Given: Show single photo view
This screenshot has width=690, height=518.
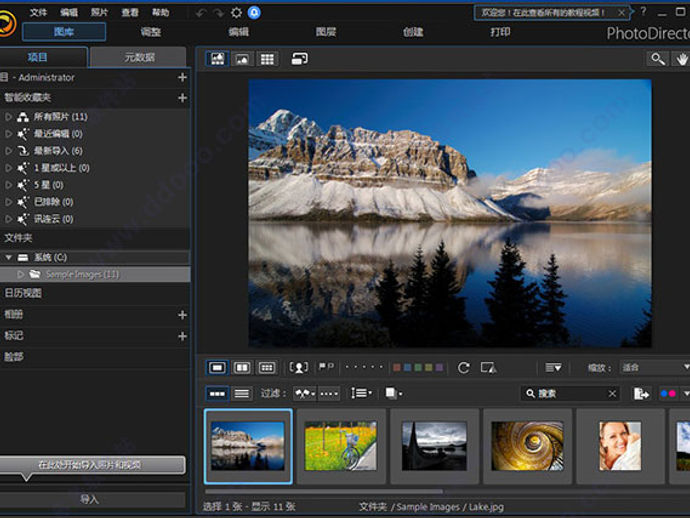Looking at the screenshot, I should coord(217,367).
